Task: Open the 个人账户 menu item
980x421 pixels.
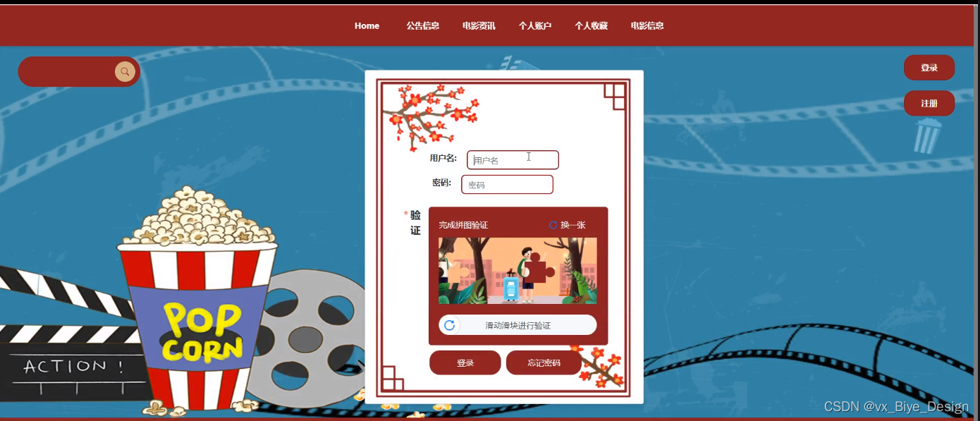Action: (535, 26)
